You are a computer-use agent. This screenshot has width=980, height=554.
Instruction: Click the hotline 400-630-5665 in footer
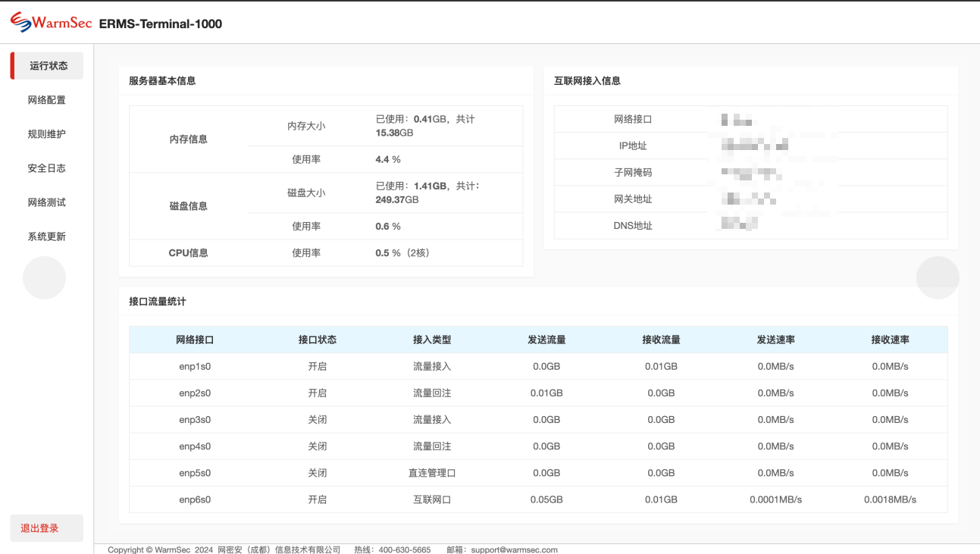(x=405, y=549)
